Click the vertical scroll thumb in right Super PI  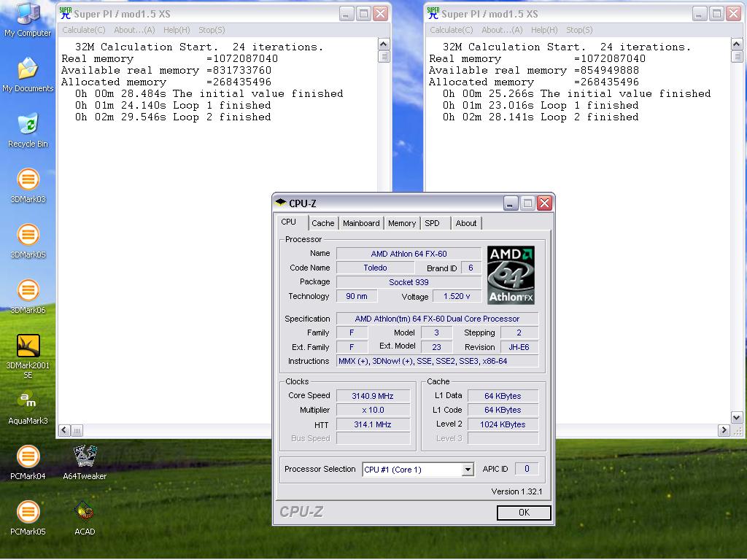[737, 56]
